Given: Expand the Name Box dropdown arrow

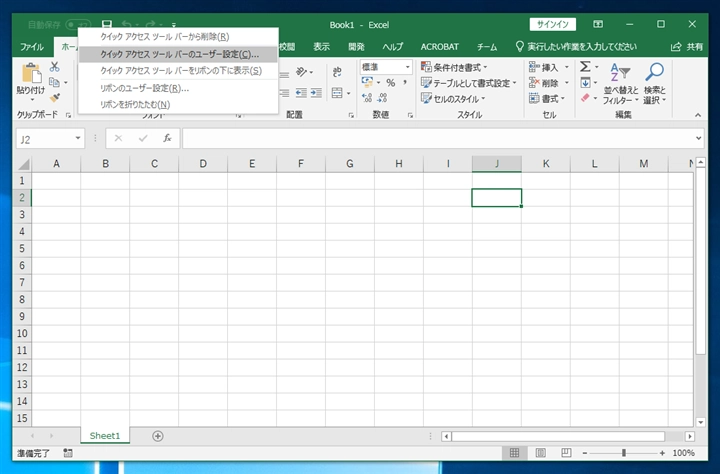Looking at the screenshot, I should 78,139.
